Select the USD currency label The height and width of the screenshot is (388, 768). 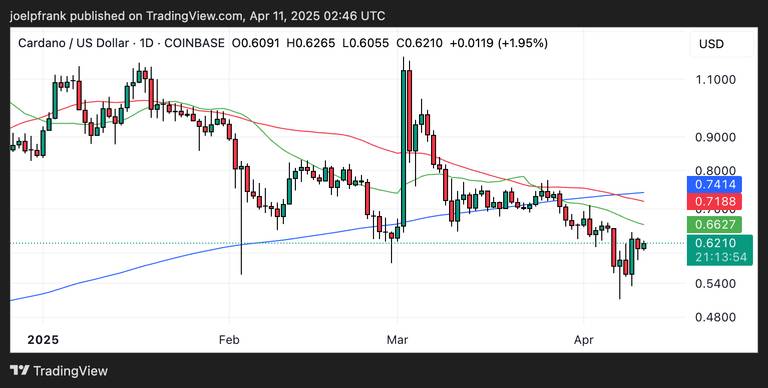coord(711,44)
